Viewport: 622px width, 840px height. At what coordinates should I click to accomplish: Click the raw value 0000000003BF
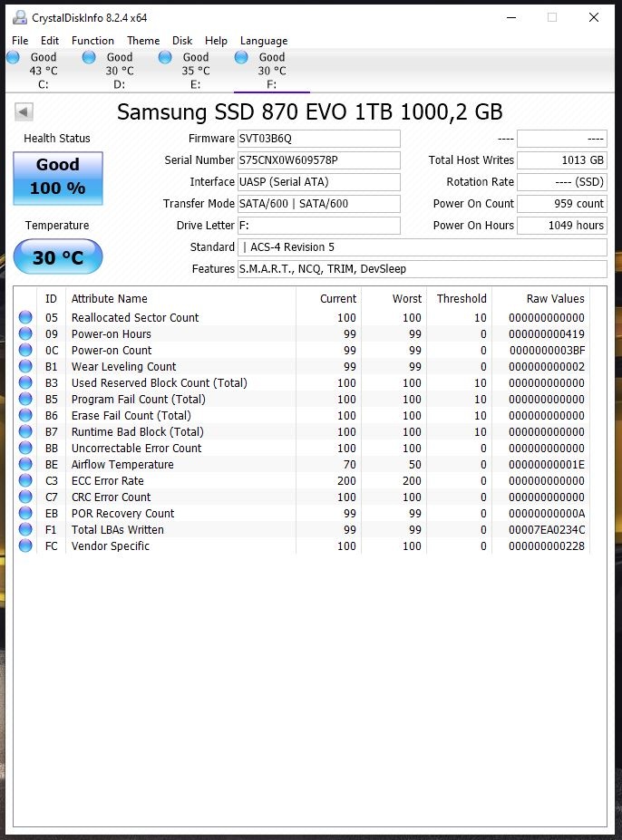(x=547, y=351)
